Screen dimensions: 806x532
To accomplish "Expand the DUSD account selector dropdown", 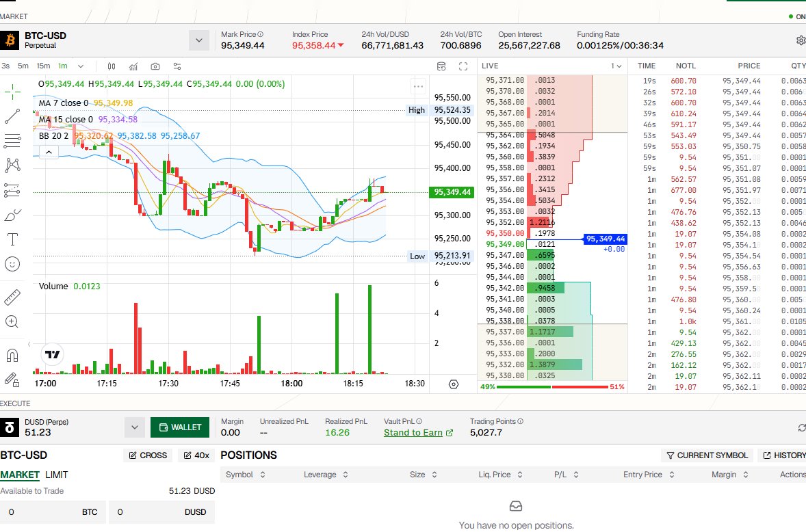I will coord(134,427).
